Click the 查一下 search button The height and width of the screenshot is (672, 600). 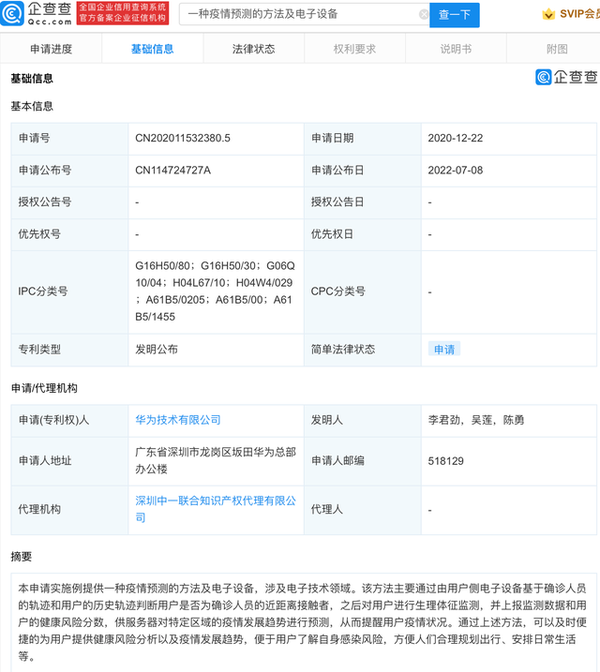coord(454,15)
